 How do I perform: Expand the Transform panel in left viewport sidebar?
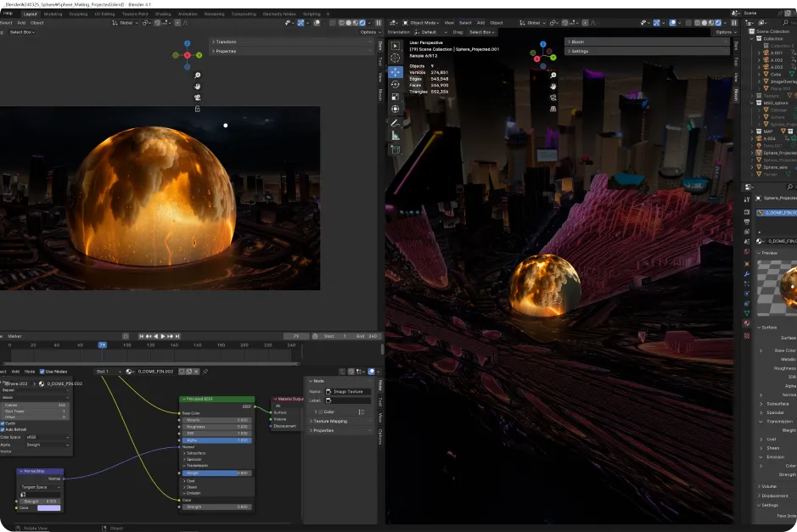pyautogui.click(x=292, y=42)
